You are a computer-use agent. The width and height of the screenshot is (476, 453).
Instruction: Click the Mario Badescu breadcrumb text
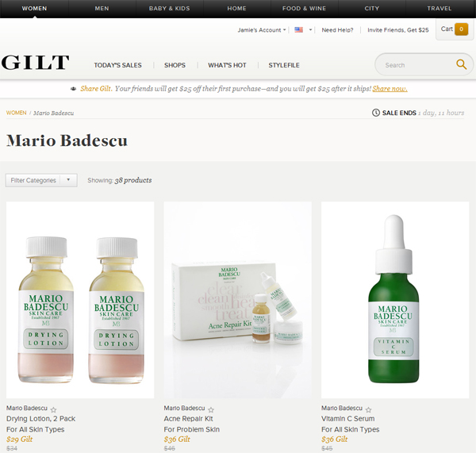tap(54, 113)
